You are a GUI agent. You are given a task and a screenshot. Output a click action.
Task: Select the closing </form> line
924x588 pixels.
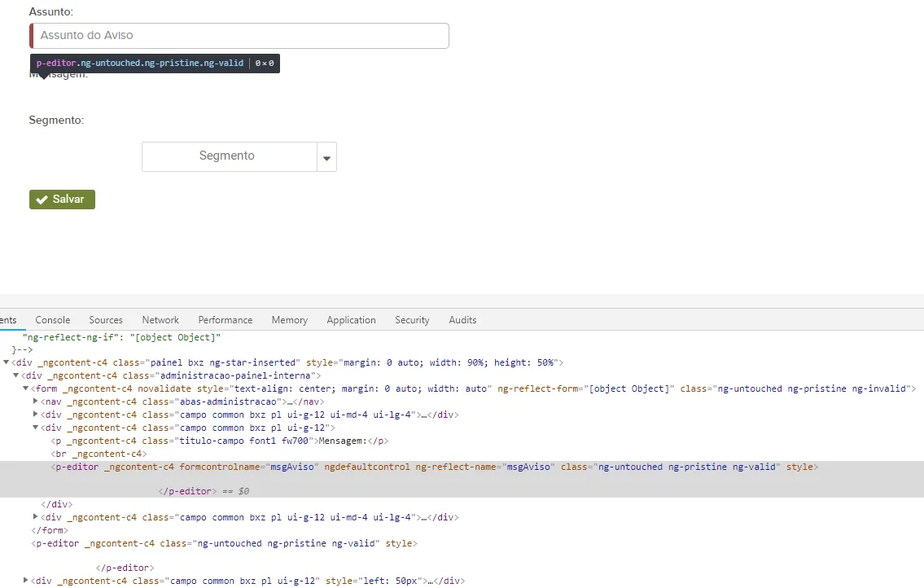pyautogui.click(x=50, y=530)
